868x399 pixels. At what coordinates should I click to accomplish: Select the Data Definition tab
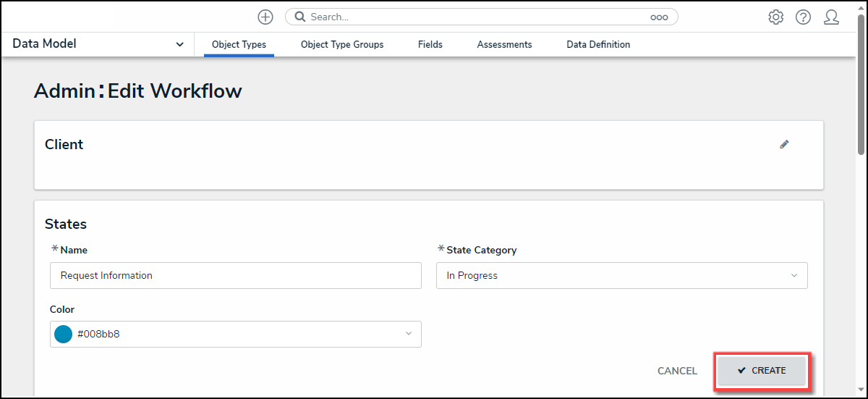[x=598, y=45]
